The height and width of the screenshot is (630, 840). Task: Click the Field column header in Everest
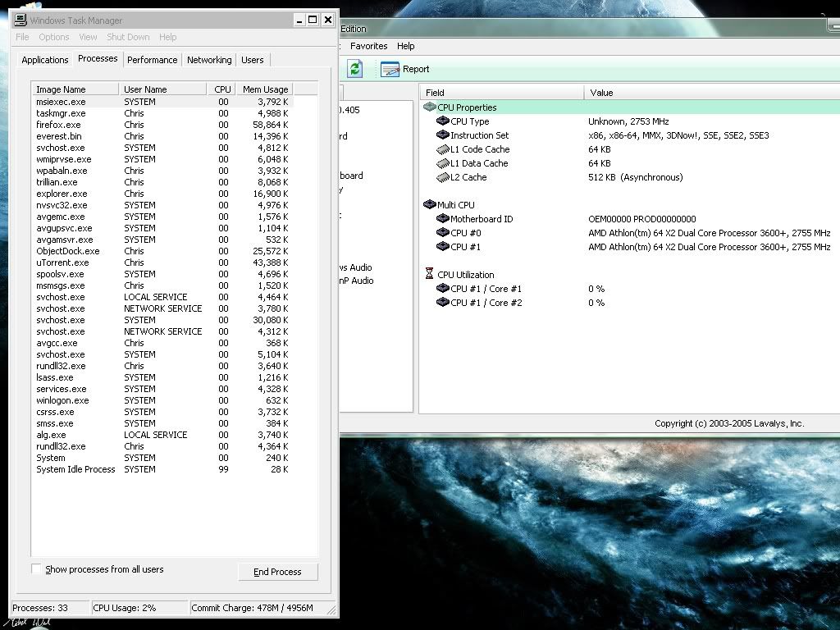502,92
